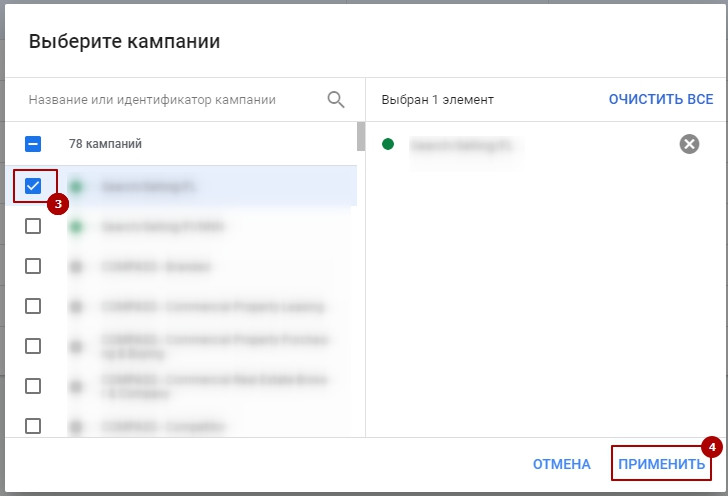The image size is (728, 496).
Task: Focus the campaign name or ID search field
Action: (x=170, y=100)
